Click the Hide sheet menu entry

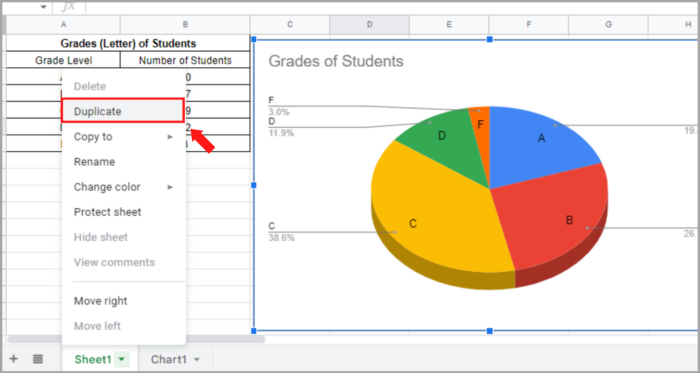[124, 237]
